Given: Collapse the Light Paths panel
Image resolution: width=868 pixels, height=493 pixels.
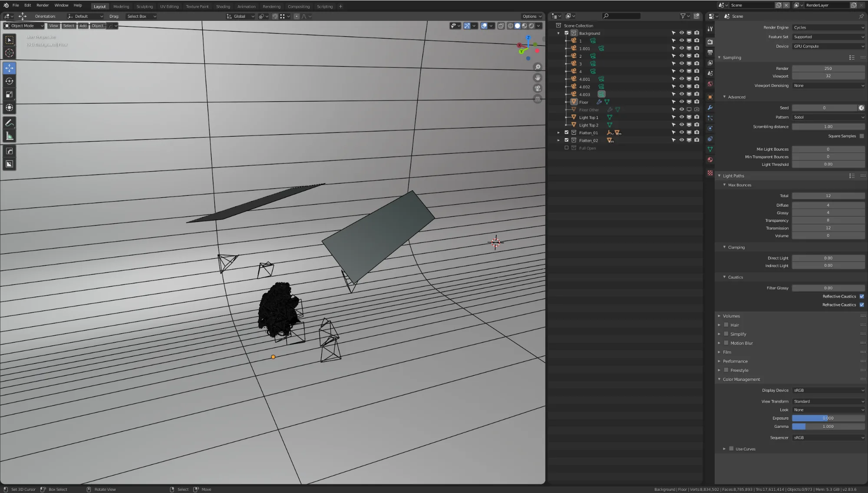Looking at the screenshot, I should (733, 176).
